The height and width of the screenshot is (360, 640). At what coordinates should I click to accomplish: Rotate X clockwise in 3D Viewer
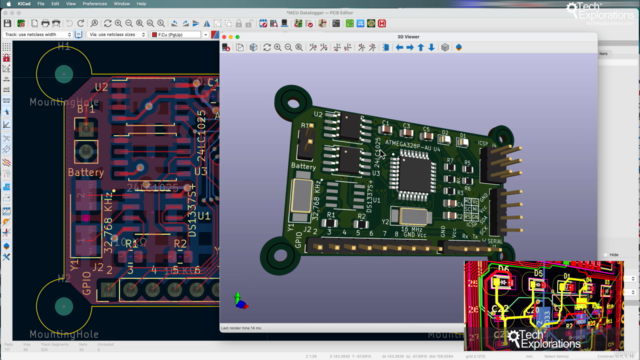click(x=313, y=48)
